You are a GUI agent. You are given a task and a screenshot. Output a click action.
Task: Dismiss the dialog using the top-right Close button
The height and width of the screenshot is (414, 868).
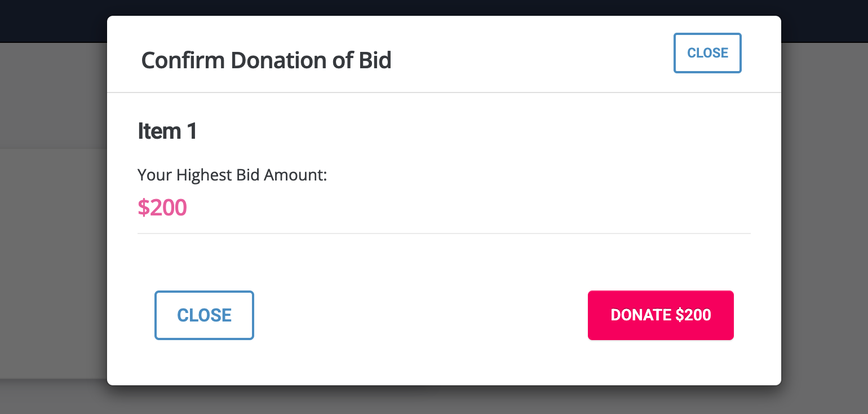pyautogui.click(x=707, y=53)
